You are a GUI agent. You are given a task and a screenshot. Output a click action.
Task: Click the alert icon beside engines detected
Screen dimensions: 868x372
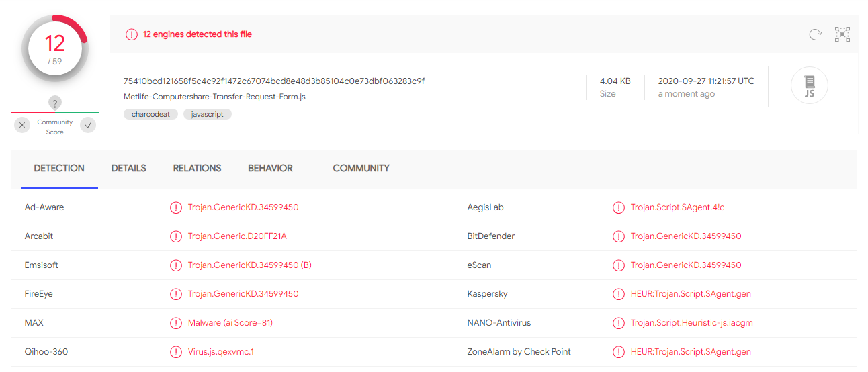click(x=132, y=34)
